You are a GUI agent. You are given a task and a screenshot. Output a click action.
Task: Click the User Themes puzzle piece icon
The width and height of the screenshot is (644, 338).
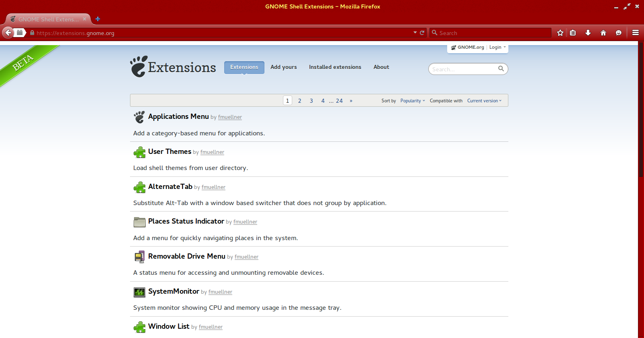(x=139, y=152)
